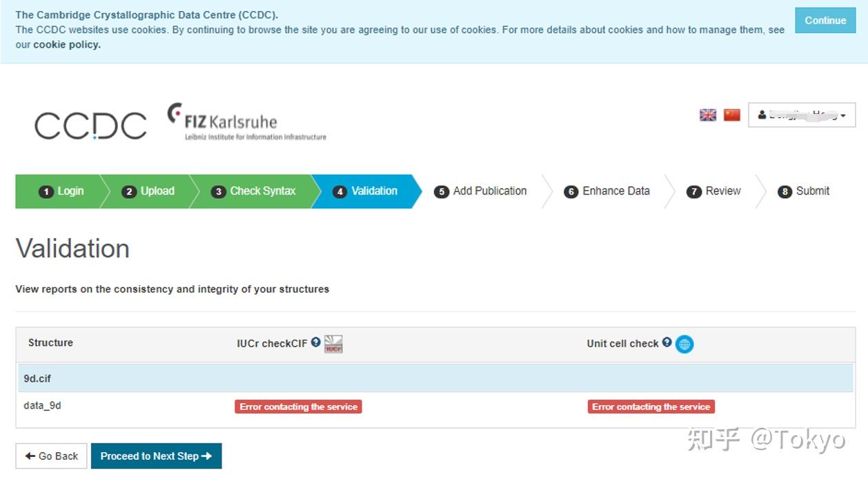868x477 pixels.
Task: Open help tooltip next to Unit cell check
Action: coord(667,342)
